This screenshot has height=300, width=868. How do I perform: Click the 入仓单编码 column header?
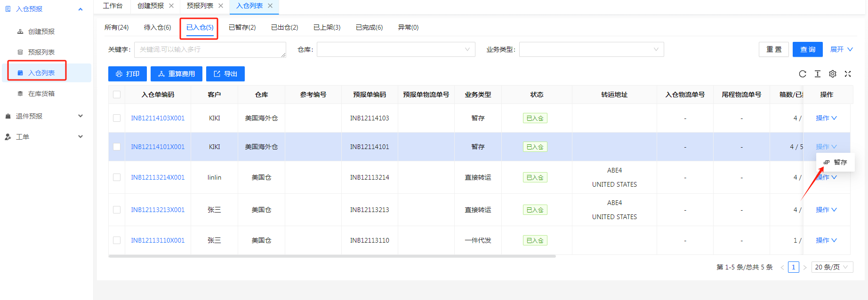pyautogui.click(x=158, y=95)
